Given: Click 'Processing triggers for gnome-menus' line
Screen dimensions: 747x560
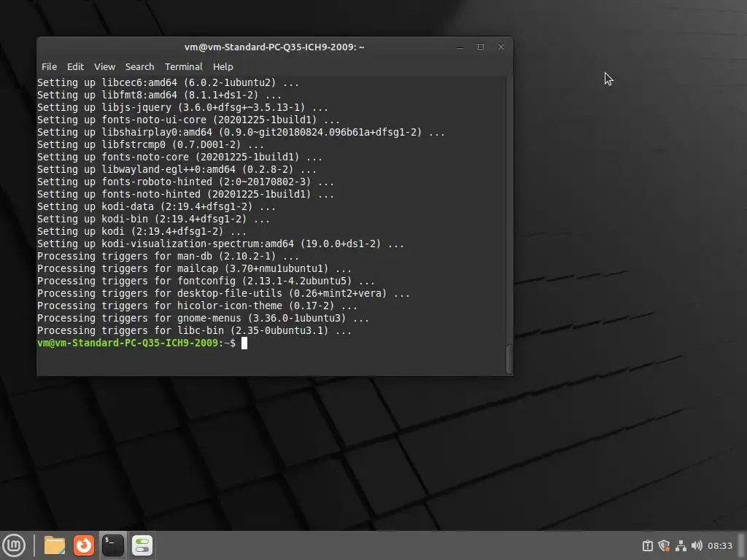Looking at the screenshot, I should tap(203, 318).
